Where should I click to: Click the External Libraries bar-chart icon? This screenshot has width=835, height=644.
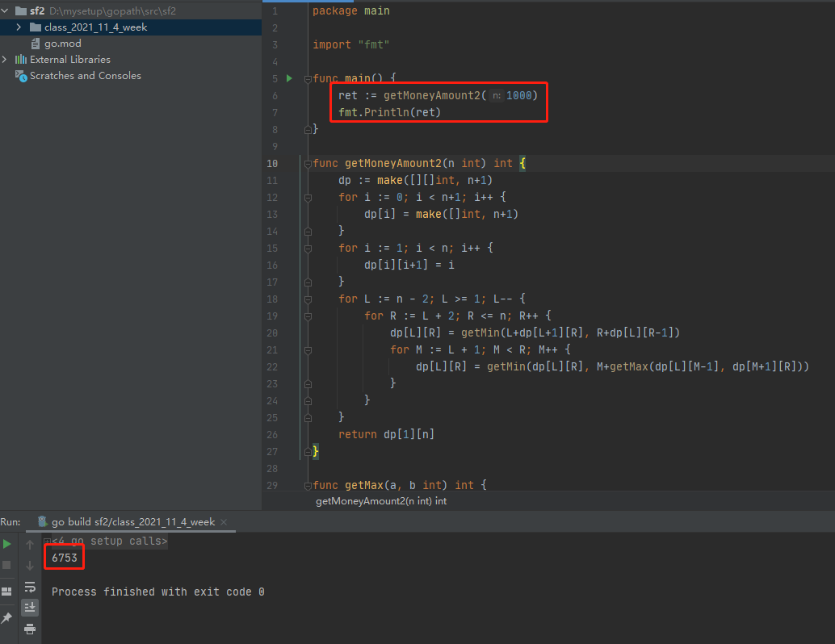point(21,60)
